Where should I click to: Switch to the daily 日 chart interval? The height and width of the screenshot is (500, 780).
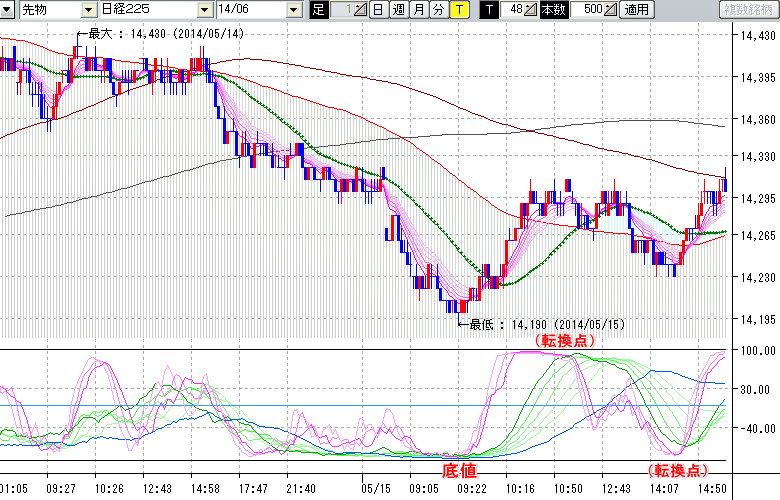[x=378, y=10]
